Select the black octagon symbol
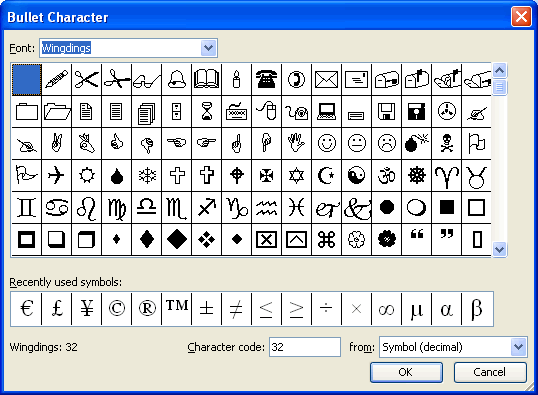Image resolution: width=538 pixels, height=395 pixels. pyautogui.click(x=387, y=208)
